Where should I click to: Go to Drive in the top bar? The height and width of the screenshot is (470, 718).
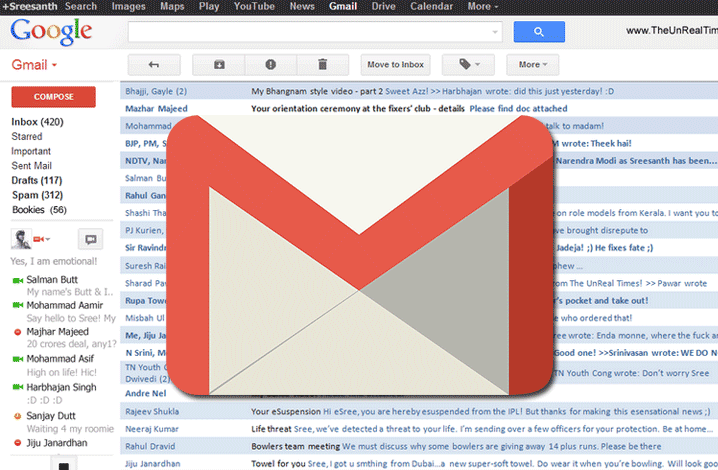point(384,6)
